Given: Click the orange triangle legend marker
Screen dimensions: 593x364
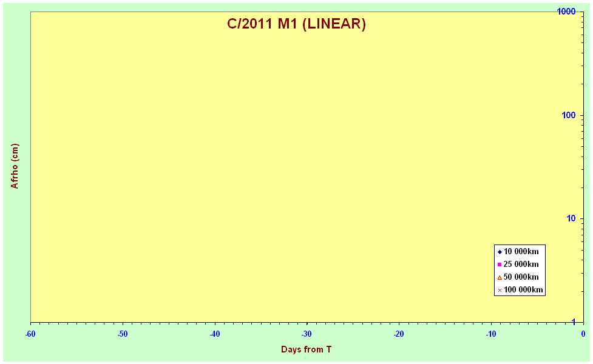Looking at the screenshot, I should pos(500,277).
